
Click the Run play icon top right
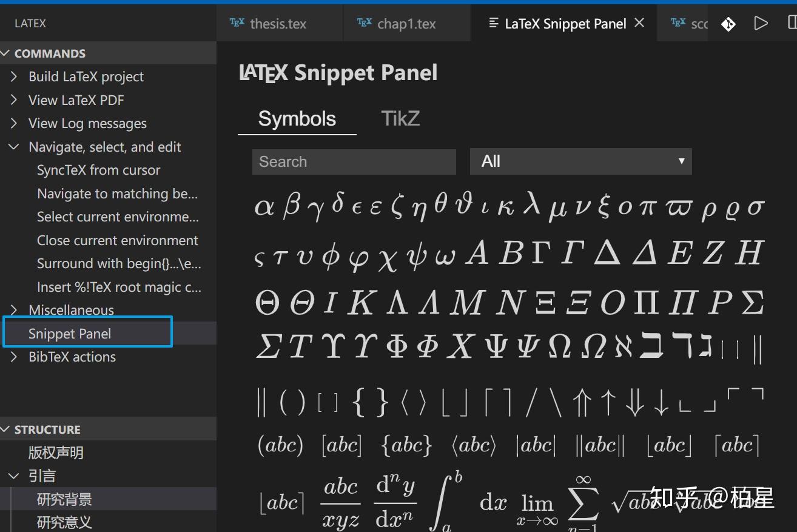(x=761, y=24)
